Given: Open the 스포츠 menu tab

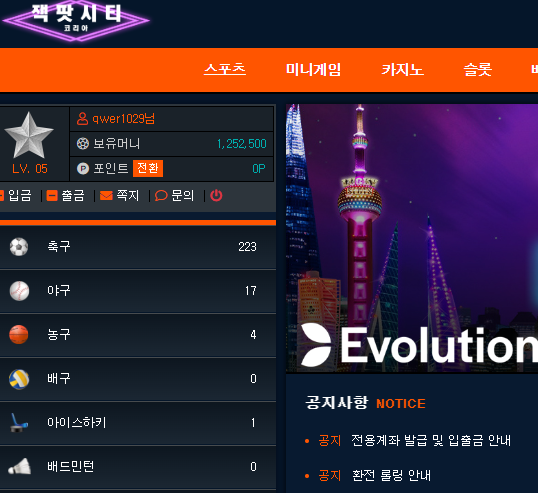Looking at the screenshot, I should click(225, 69).
